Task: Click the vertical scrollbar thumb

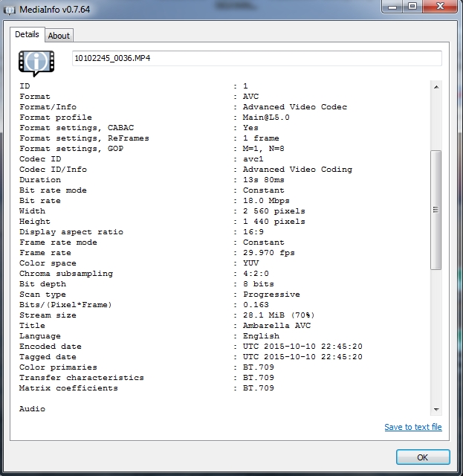Action: click(x=436, y=210)
